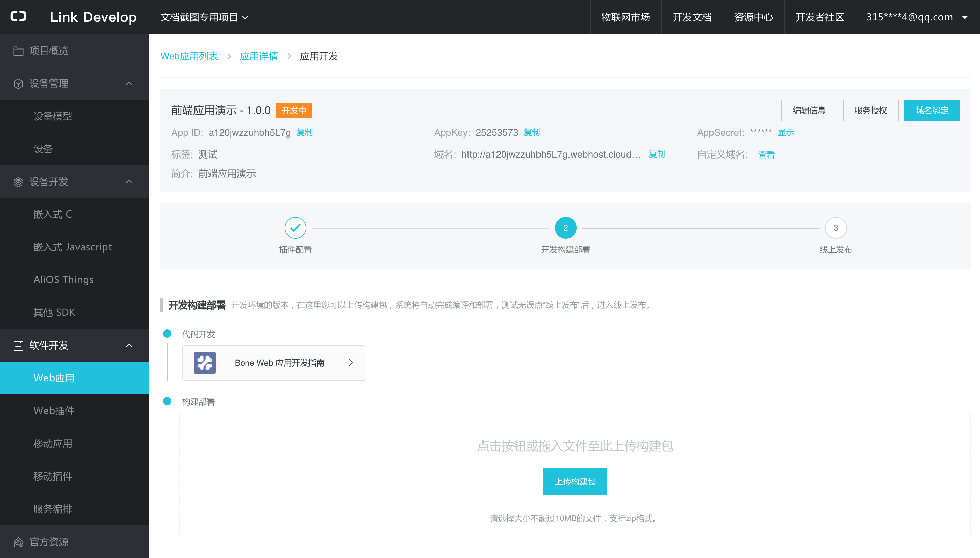Image resolution: width=980 pixels, height=558 pixels.
Task: Select Web插件 in sidebar
Action: pos(75,410)
